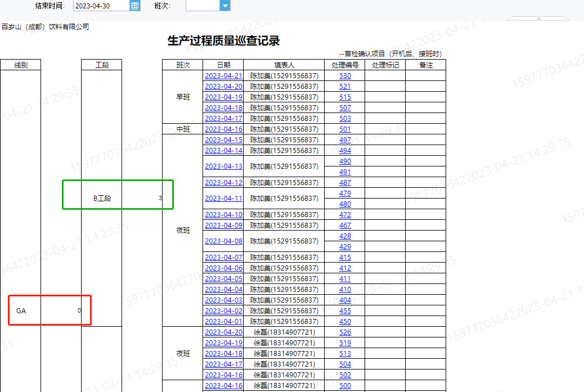Open process number link 500
The image size is (584, 392).
(345, 386)
